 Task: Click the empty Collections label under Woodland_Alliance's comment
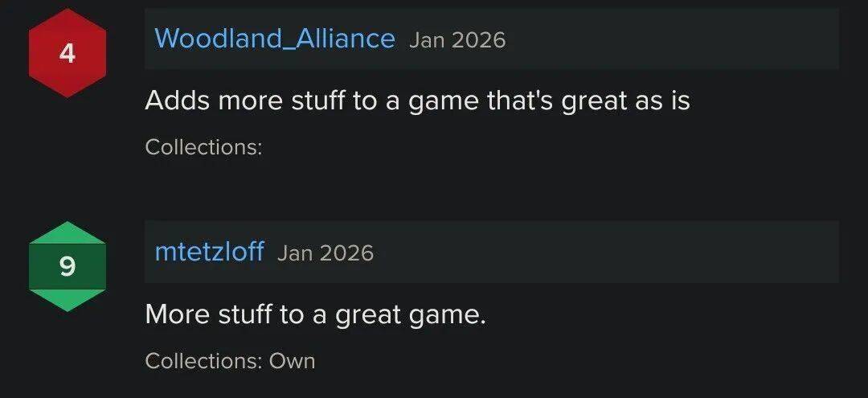(x=203, y=147)
